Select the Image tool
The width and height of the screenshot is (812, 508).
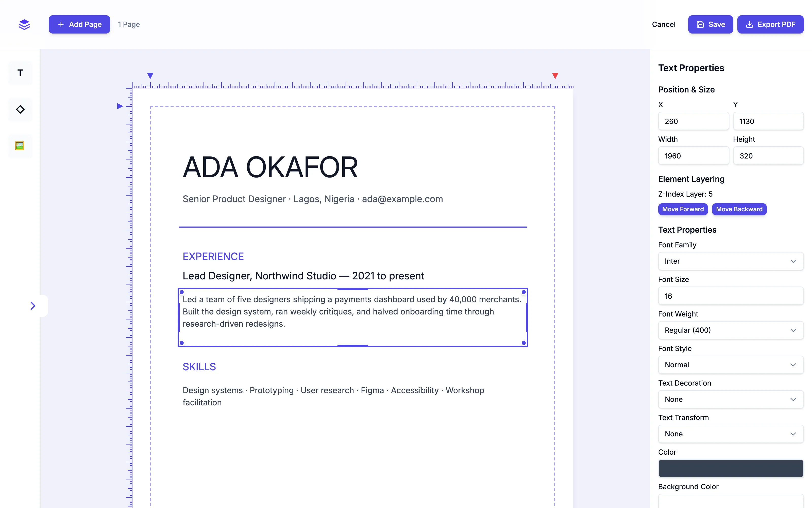coord(20,146)
